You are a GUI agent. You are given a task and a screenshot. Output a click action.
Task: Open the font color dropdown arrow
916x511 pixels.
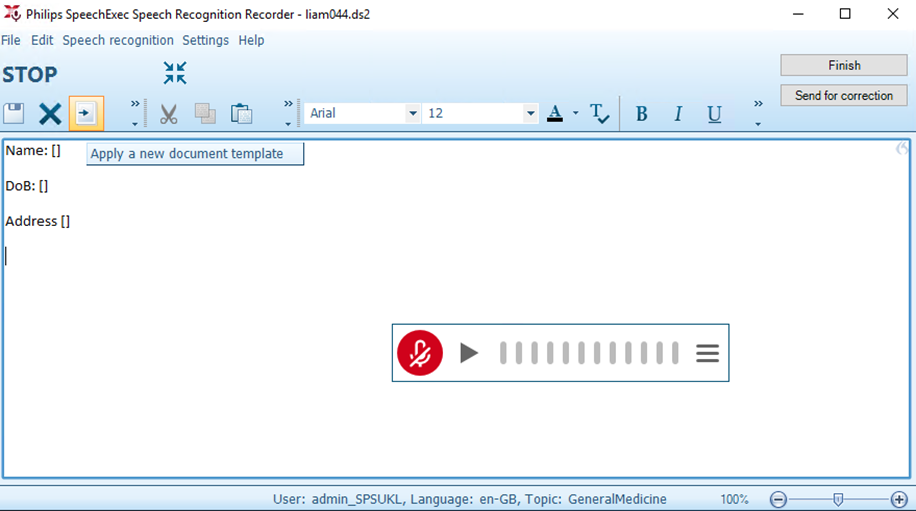tap(575, 113)
